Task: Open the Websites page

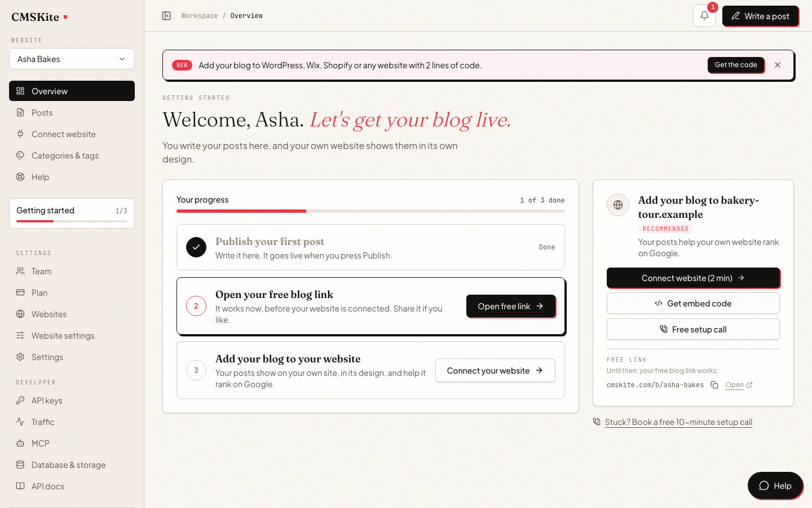Action: pyautogui.click(x=72, y=314)
